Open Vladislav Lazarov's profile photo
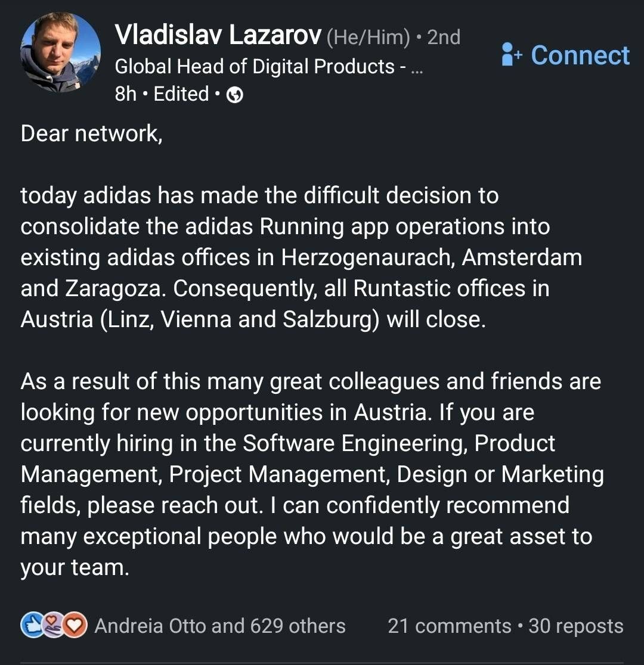Image resolution: width=644 pixels, height=665 pixels. click(x=61, y=52)
